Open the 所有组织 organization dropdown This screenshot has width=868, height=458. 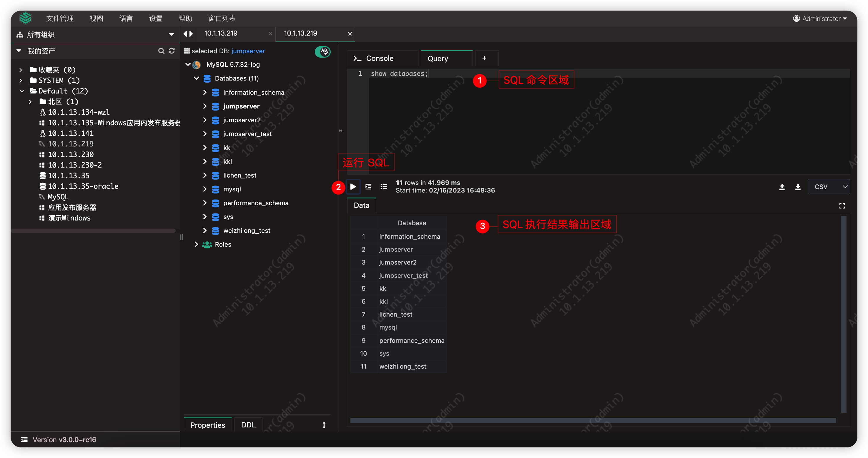click(x=95, y=34)
